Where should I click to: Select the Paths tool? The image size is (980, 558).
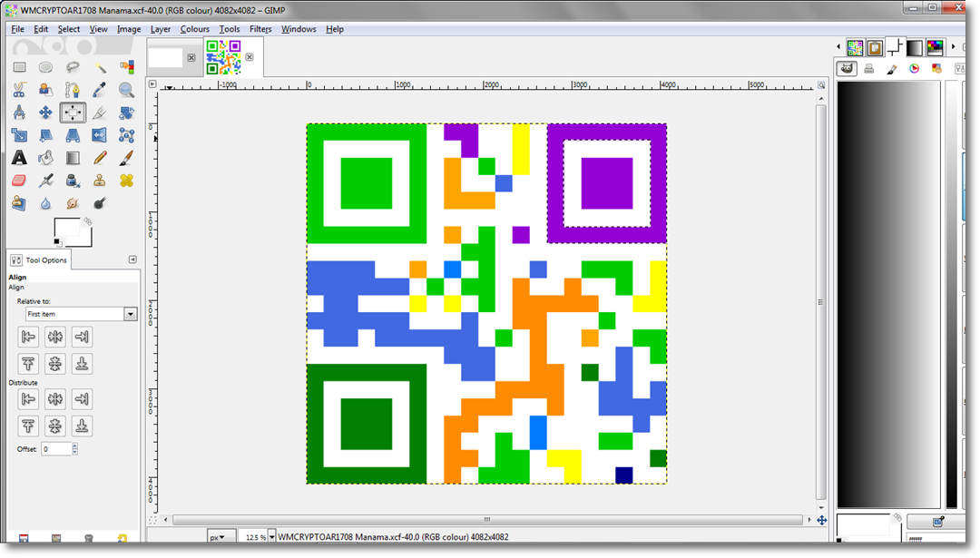coord(73,90)
